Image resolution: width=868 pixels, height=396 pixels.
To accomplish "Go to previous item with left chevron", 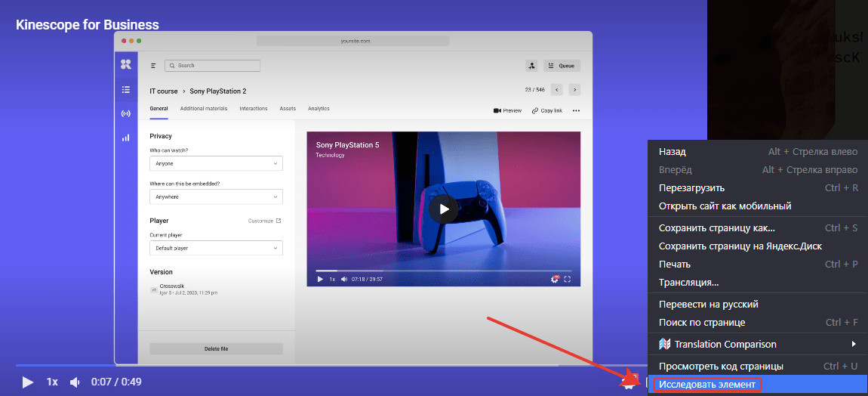I will [x=557, y=89].
